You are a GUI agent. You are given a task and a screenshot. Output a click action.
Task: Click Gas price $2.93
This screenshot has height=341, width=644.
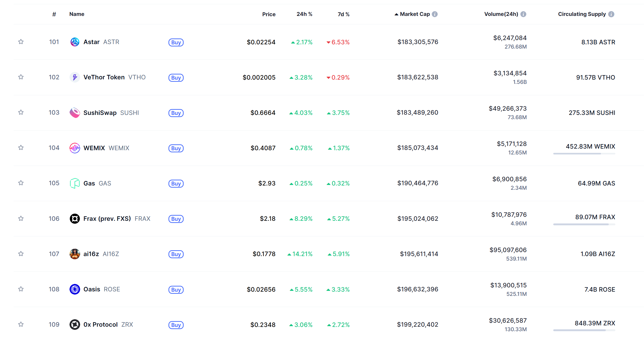[267, 183]
